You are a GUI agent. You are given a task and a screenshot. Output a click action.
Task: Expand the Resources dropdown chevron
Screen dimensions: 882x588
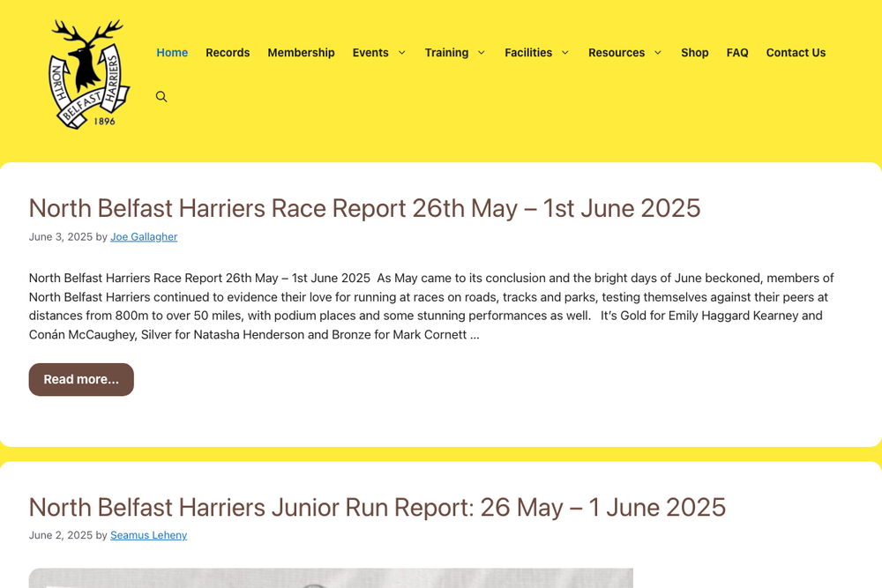coord(658,52)
